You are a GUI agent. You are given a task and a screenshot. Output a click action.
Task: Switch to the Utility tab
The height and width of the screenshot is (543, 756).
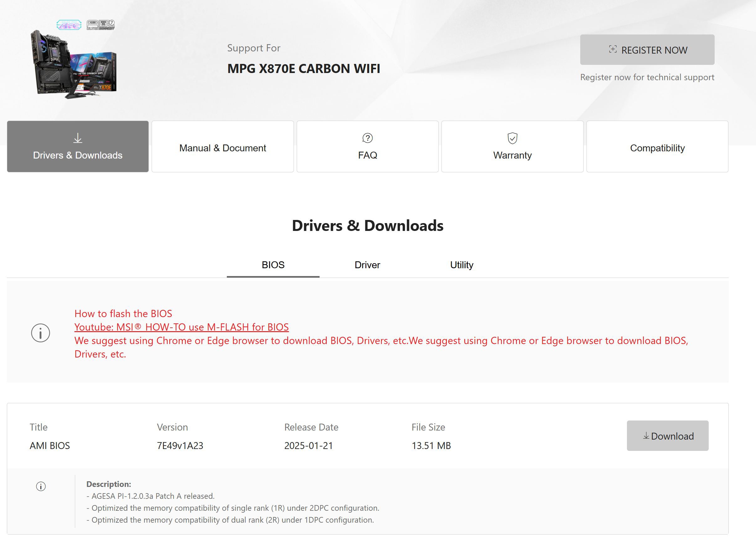pos(461,265)
